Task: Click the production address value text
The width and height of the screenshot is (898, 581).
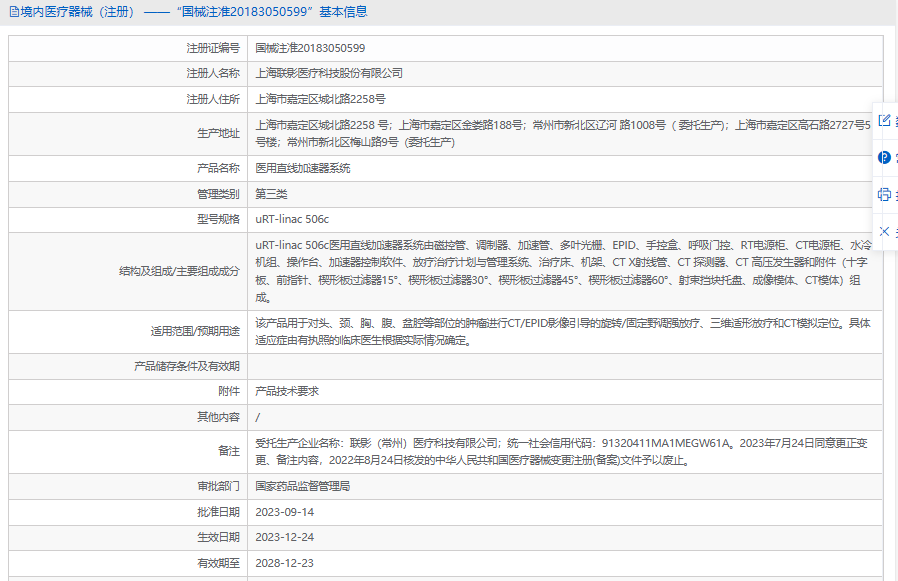Action: coord(563,134)
